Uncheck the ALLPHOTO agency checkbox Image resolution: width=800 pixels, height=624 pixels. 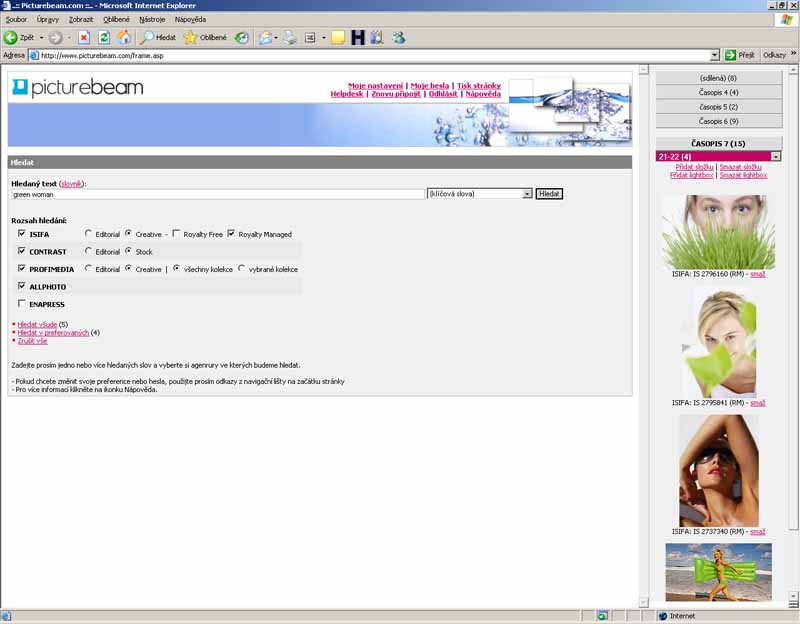[22, 286]
